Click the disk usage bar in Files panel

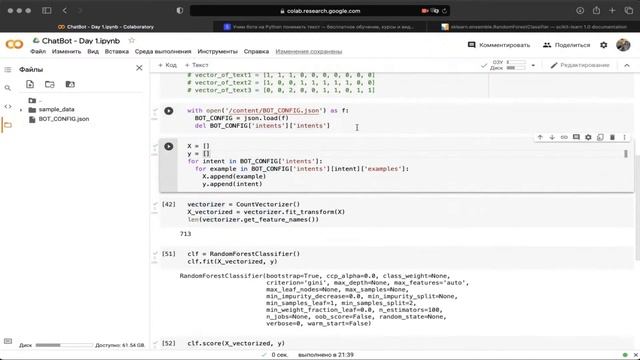[64, 345]
